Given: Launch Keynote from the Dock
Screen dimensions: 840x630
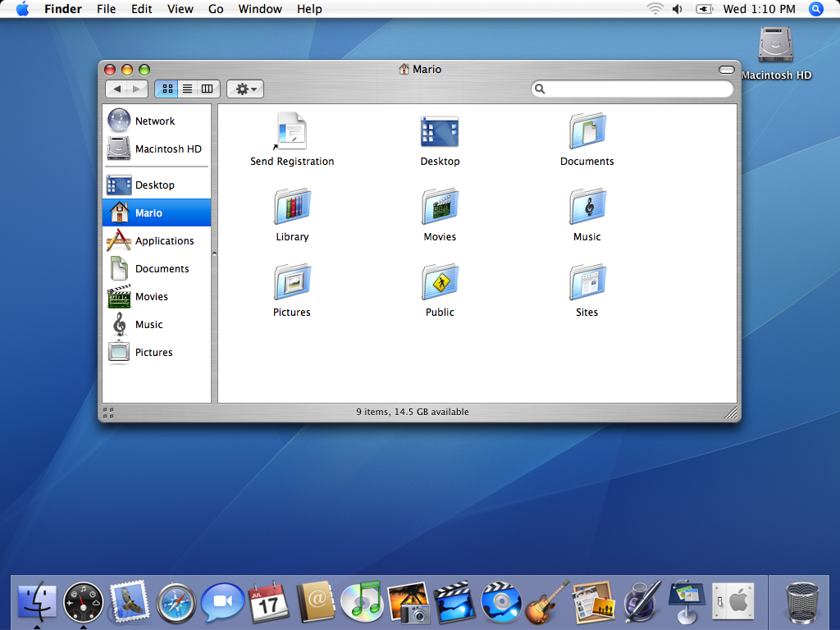Looking at the screenshot, I should click(x=685, y=602).
